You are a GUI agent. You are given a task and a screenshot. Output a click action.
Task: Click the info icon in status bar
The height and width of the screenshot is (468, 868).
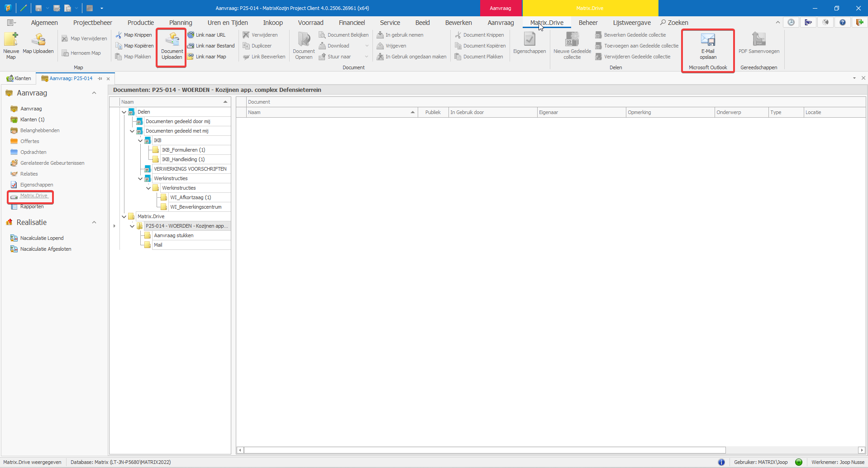(x=721, y=462)
